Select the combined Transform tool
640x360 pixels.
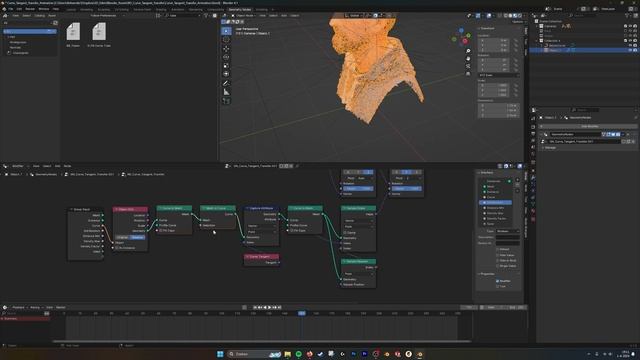click(226, 74)
